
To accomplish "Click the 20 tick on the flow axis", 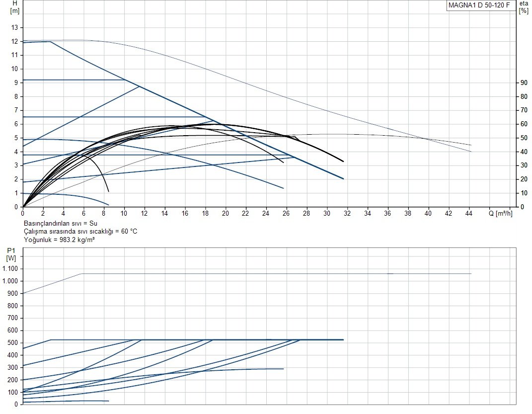I will [226, 213].
